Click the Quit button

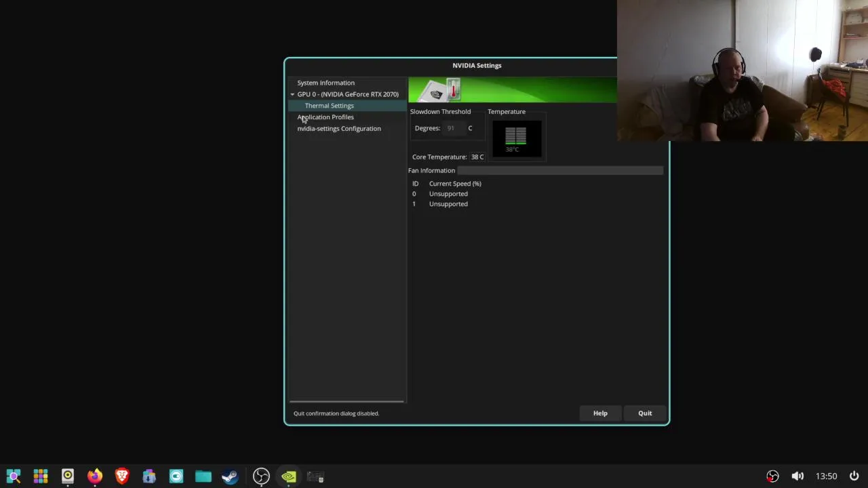pos(645,413)
